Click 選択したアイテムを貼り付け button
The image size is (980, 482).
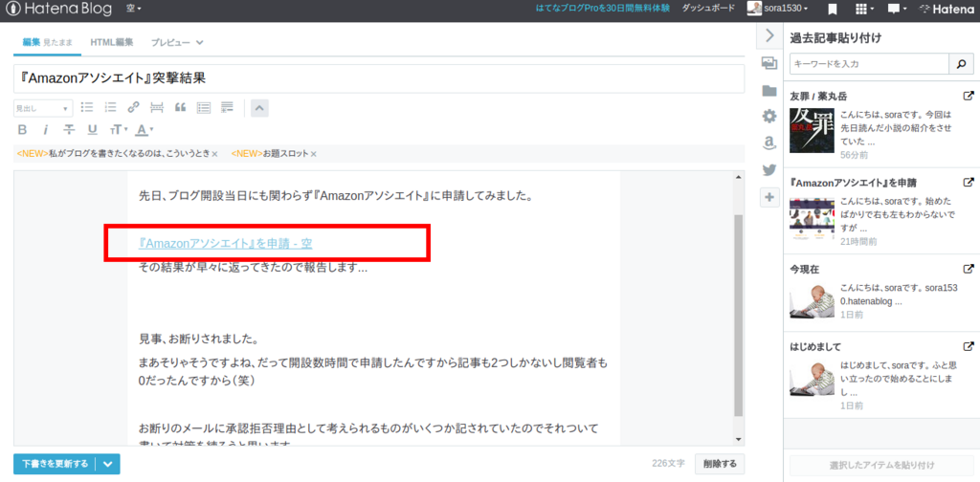pos(881,465)
